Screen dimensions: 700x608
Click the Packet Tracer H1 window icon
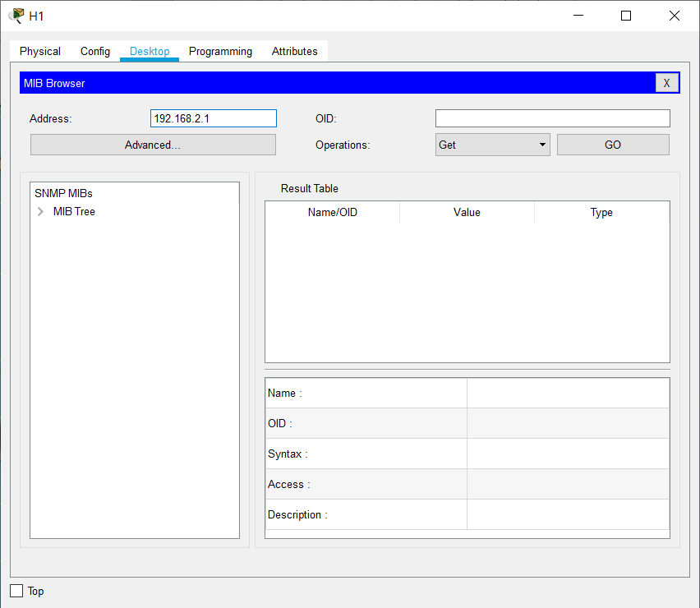16,16
